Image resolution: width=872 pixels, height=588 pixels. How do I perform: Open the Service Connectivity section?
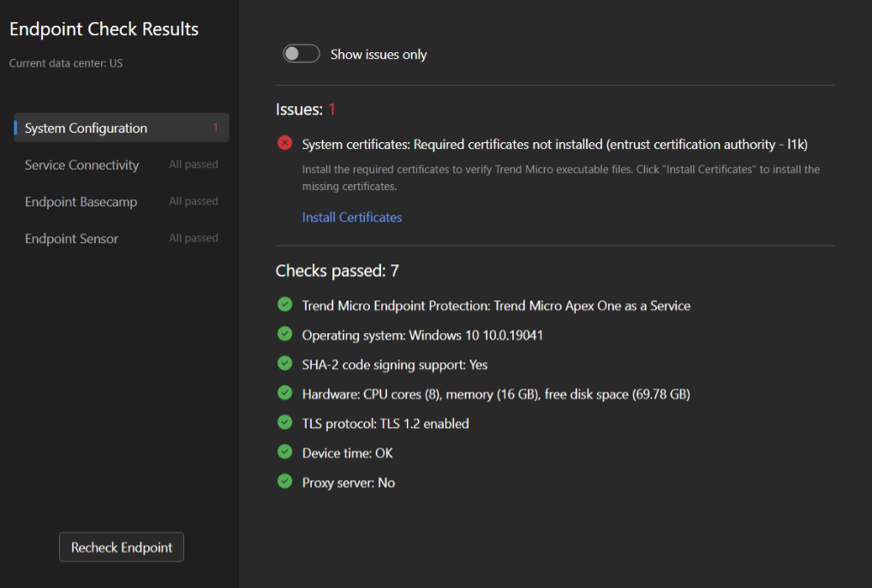81,164
